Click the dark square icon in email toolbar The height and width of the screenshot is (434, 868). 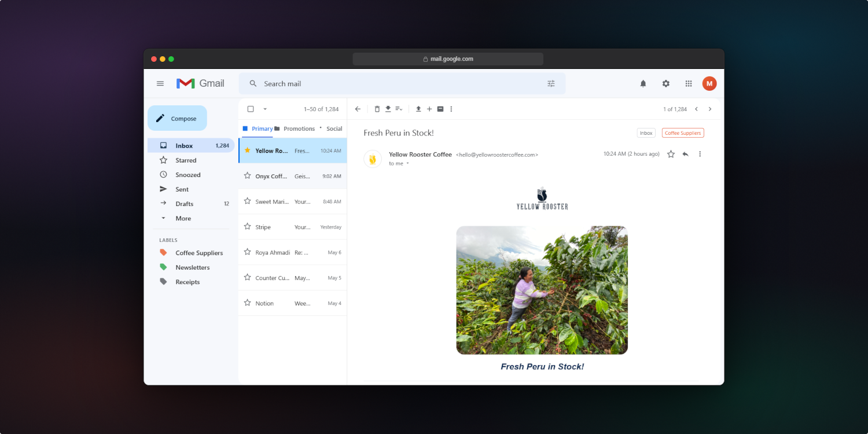(440, 109)
